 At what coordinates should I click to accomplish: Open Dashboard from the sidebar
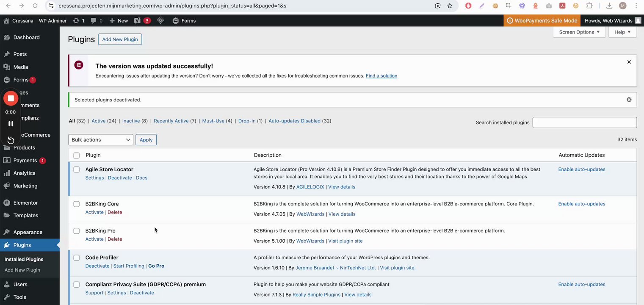coord(26,37)
